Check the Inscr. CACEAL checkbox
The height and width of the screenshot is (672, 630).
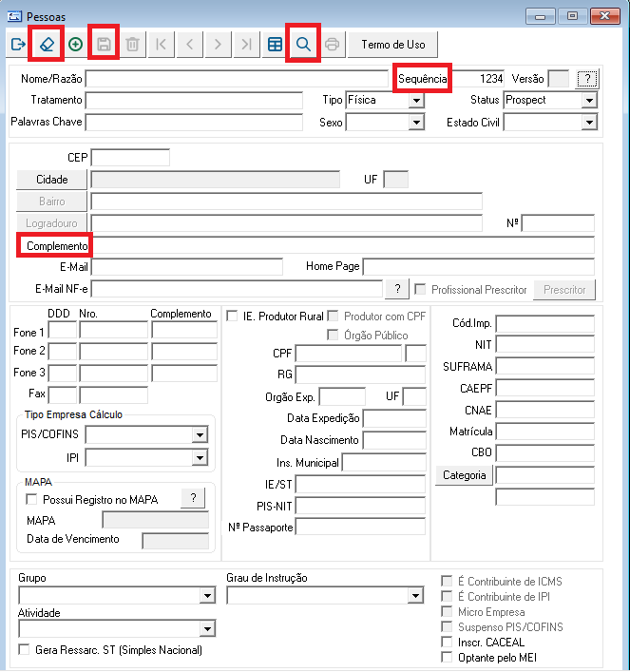(x=447, y=642)
